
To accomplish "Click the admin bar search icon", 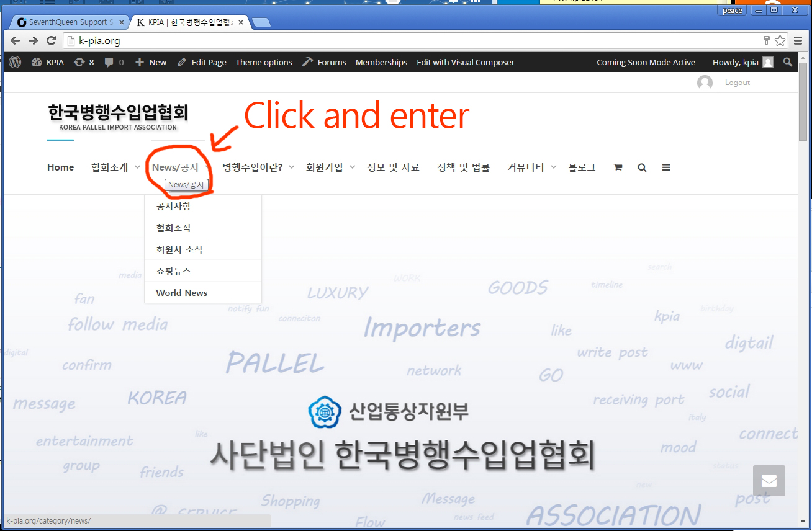I will (x=788, y=62).
